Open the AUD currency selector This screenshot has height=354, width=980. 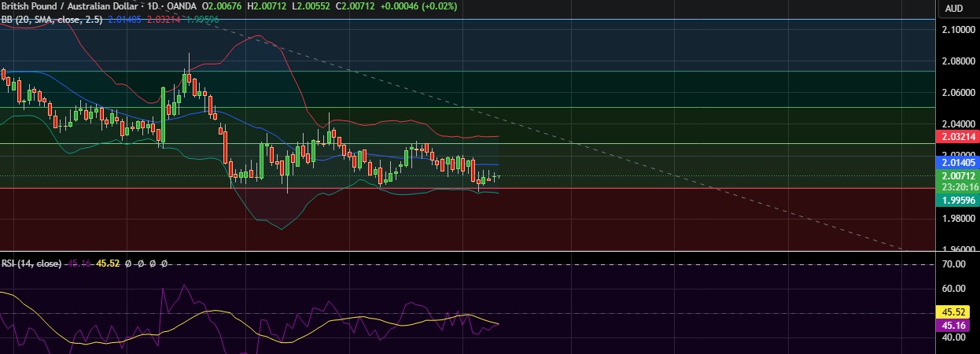[954, 9]
